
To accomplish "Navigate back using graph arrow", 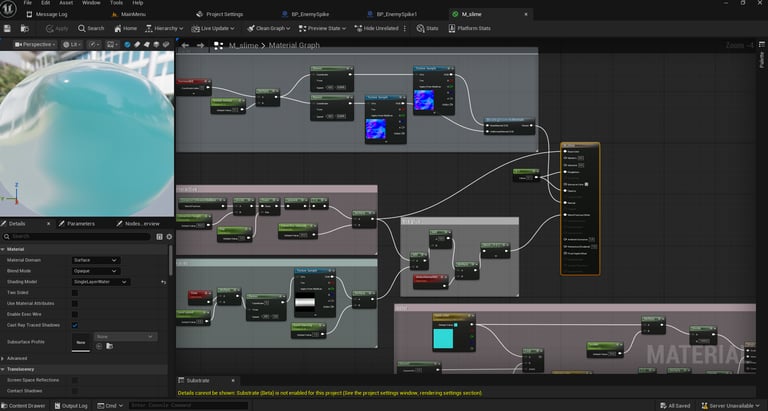I will (x=183, y=44).
